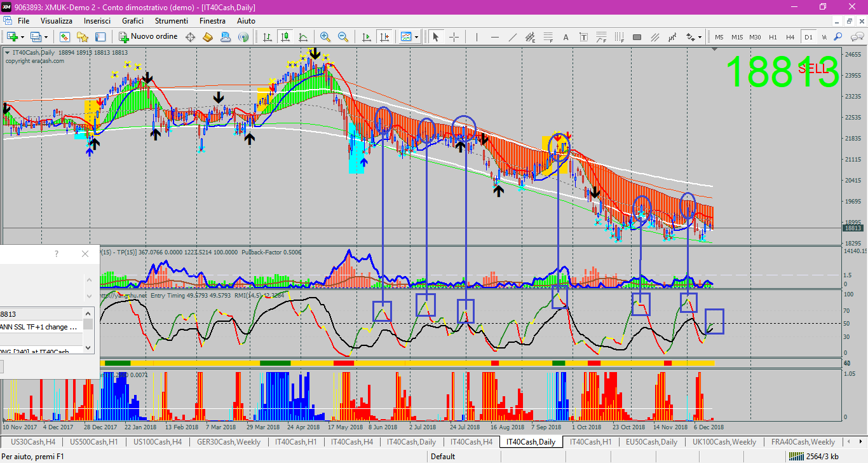Click the New Chart icon
Image resolution: width=868 pixels, height=463 pixels.
[x=13, y=36]
